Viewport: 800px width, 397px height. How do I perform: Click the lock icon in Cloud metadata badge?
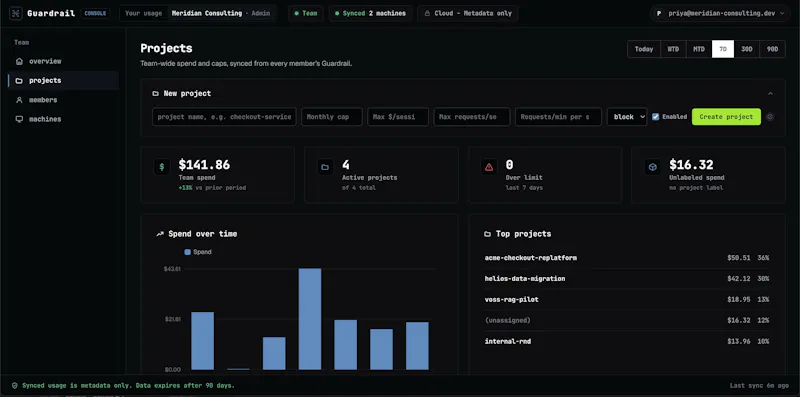click(x=428, y=14)
